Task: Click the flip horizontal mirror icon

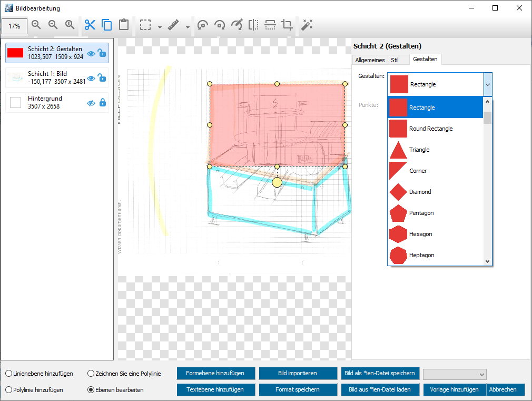Action: click(x=253, y=25)
